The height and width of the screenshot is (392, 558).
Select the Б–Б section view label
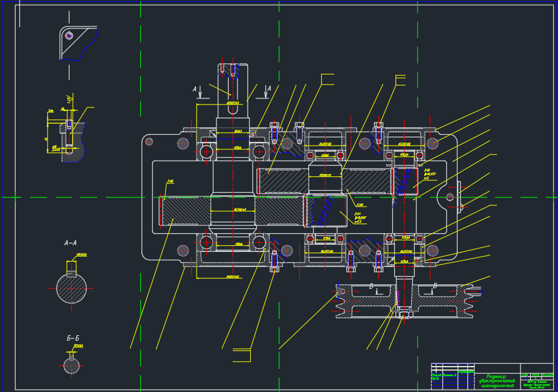point(73,339)
